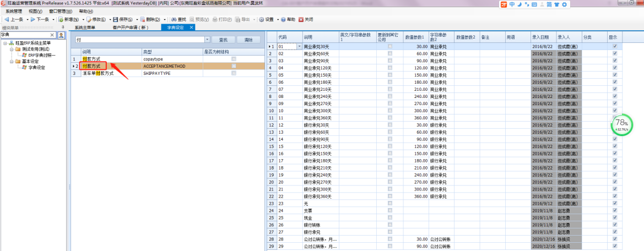Pin the 模块菜单 panel

click(x=63, y=28)
